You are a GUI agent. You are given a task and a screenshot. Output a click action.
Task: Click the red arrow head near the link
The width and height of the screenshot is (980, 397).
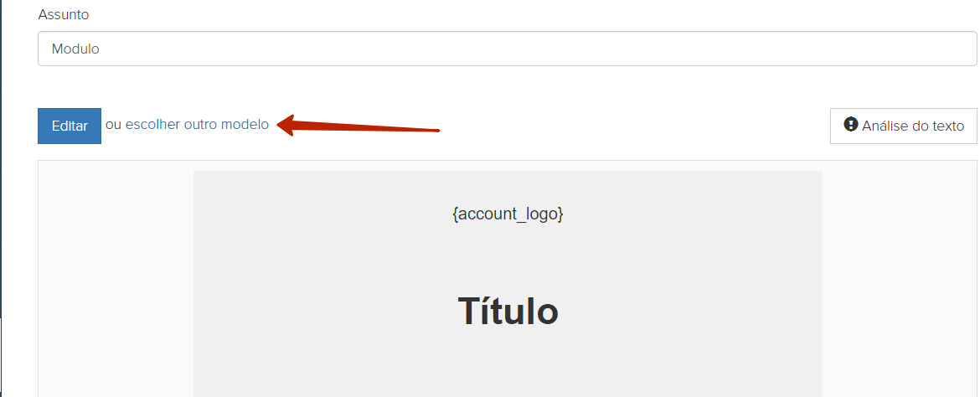[x=287, y=124]
